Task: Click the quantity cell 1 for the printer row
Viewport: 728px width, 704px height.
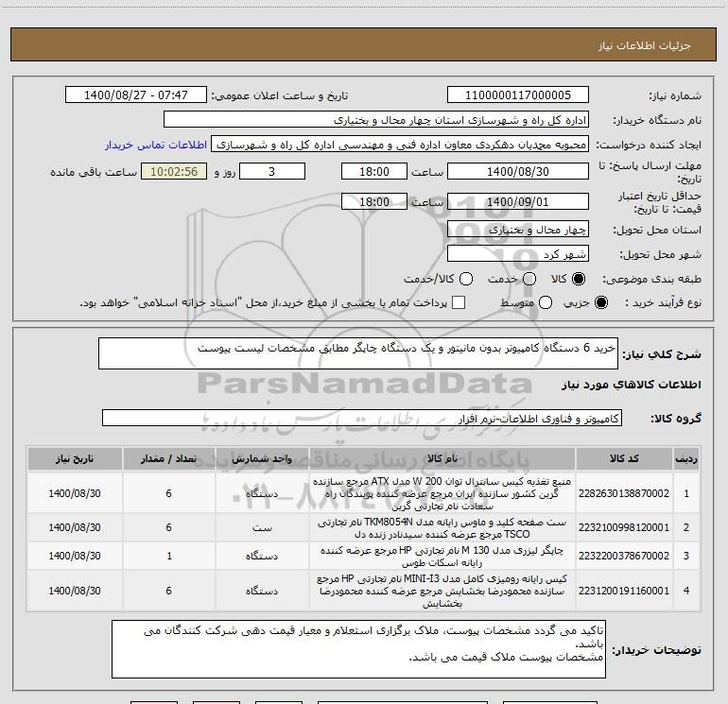Action: click(168, 556)
